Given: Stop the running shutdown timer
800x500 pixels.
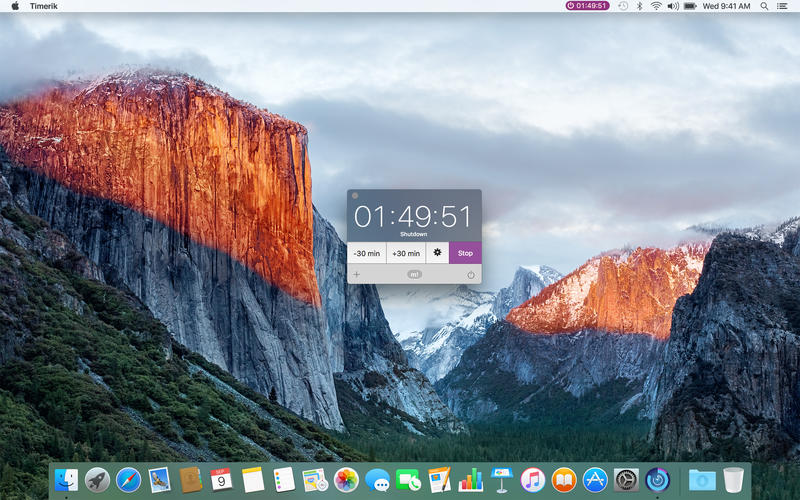Looking at the screenshot, I should tap(465, 253).
